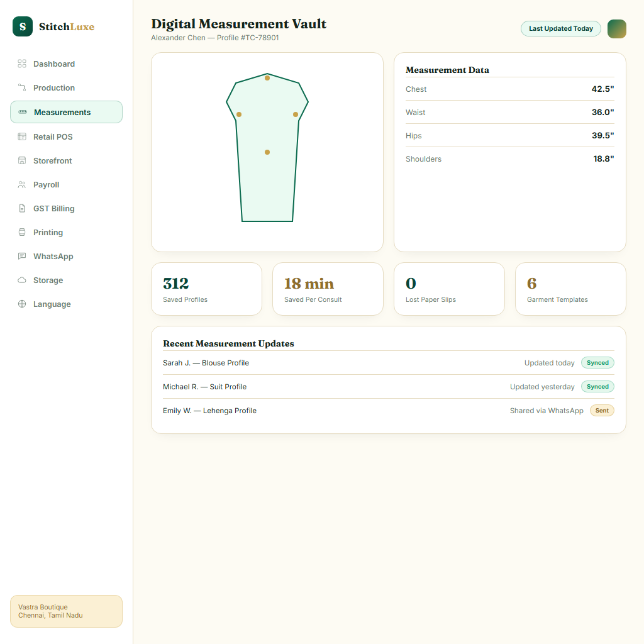Click the Language globe icon
This screenshot has height=644, width=644.
(22, 304)
